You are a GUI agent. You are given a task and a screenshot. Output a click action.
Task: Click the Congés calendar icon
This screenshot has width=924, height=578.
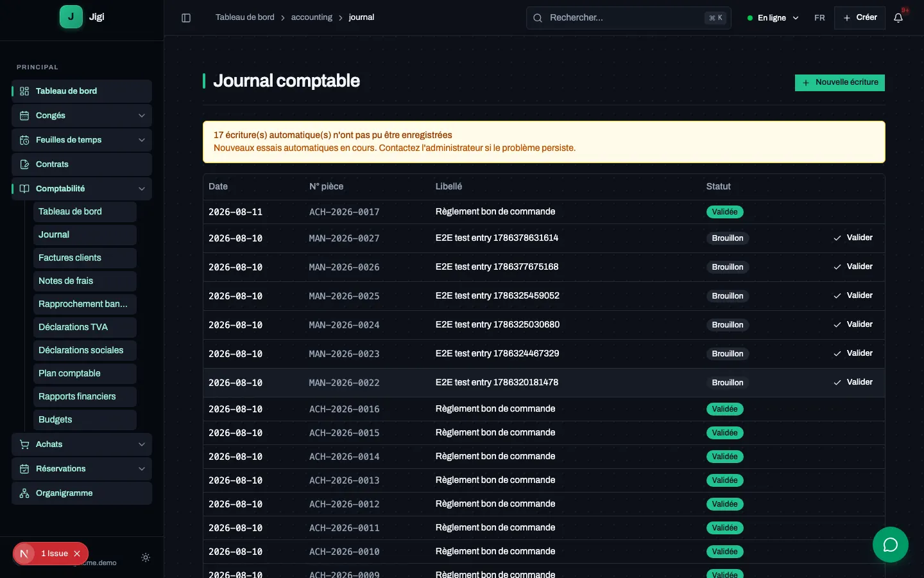(24, 116)
